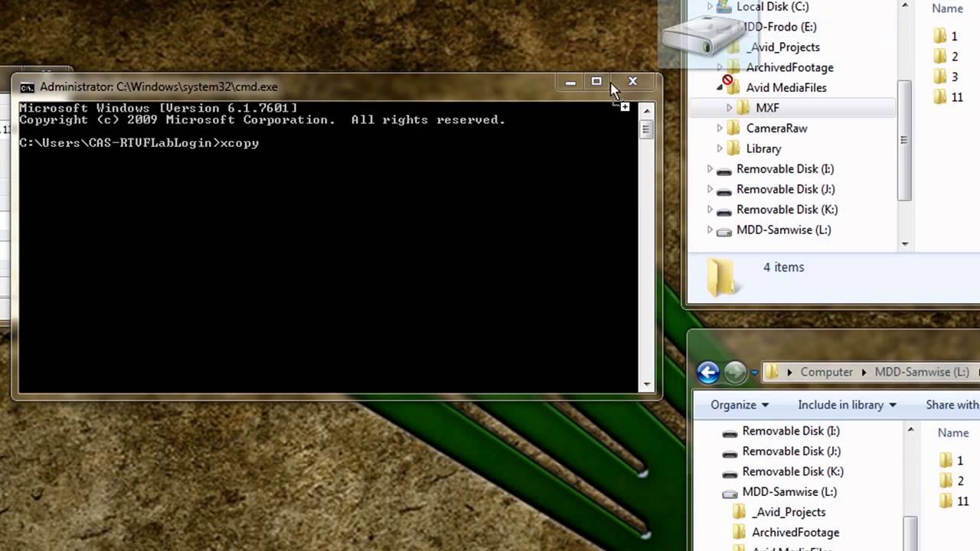Select folder 1 in the MDD-Samwise Explorer window
This screenshot has width=980, height=551.
pos(952,461)
